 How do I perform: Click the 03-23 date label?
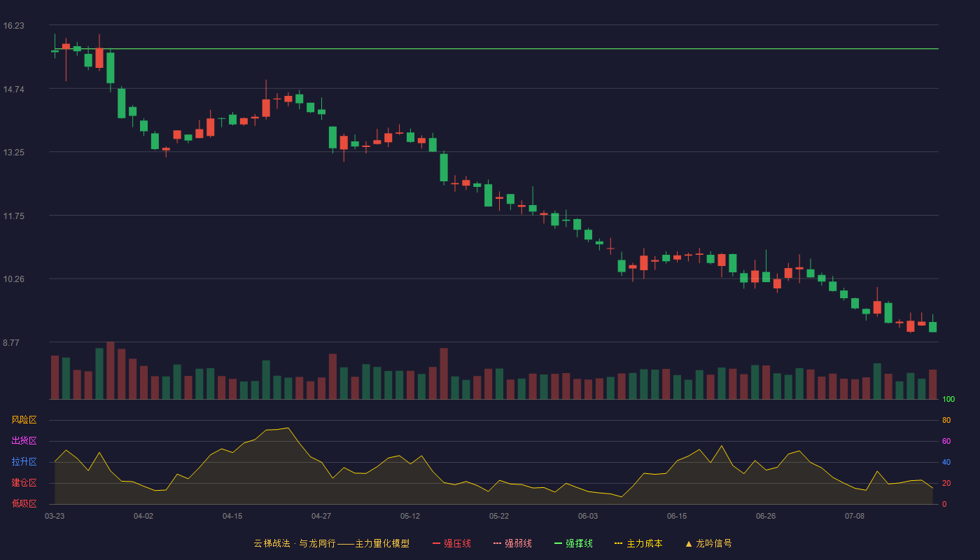pos(55,516)
